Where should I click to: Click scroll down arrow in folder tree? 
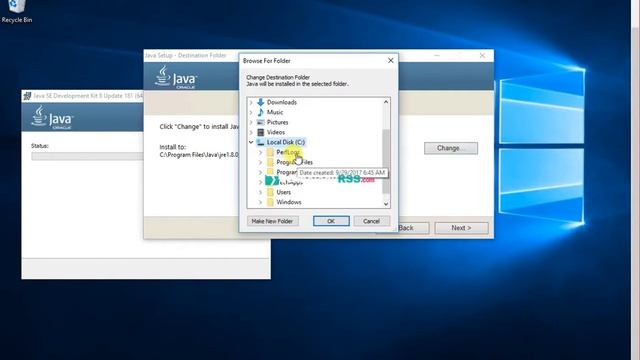[x=386, y=204]
